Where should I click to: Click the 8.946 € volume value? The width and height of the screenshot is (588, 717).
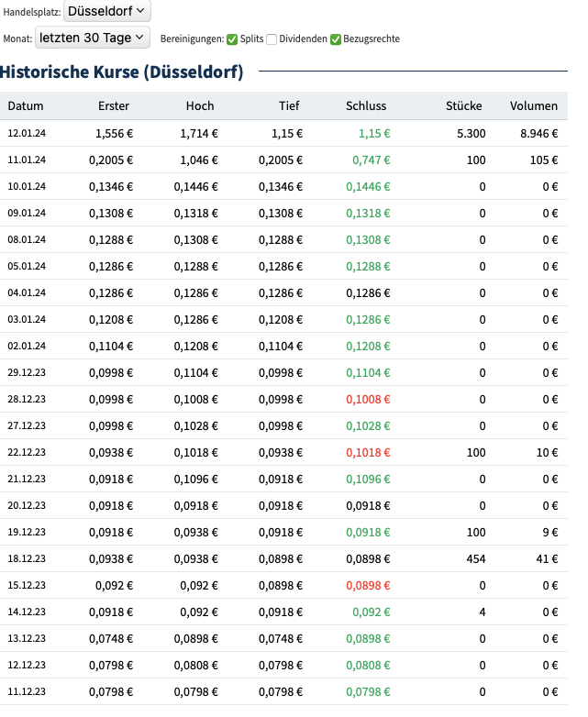pyautogui.click(x=538, y=133)
